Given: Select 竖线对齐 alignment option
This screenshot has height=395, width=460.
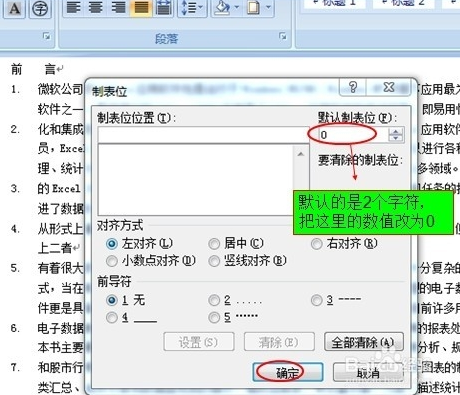Looking at the screenshot, I should tap(247, 261).
